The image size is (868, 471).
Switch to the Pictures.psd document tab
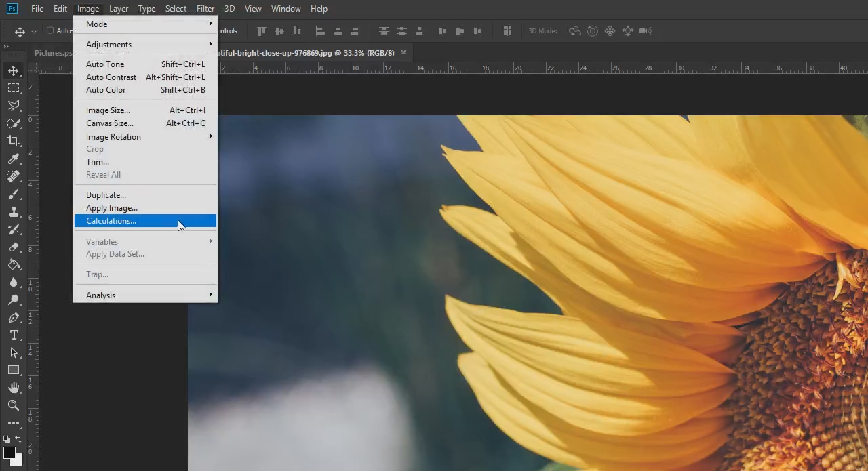click(53, 53)
